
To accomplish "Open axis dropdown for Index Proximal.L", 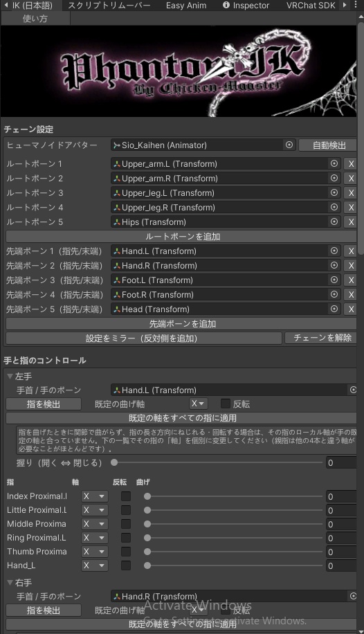I will [95, 496].
